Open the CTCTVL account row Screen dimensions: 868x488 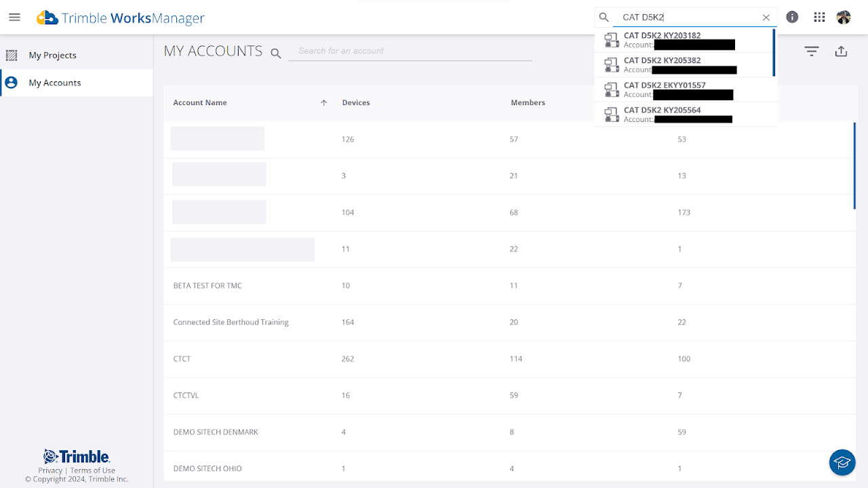click(x=509, y=396)
